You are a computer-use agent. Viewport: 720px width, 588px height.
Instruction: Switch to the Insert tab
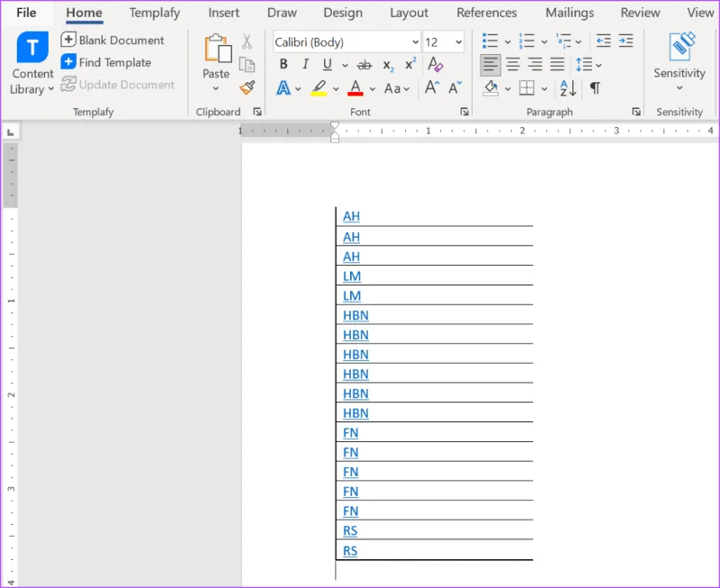(223, 13)
